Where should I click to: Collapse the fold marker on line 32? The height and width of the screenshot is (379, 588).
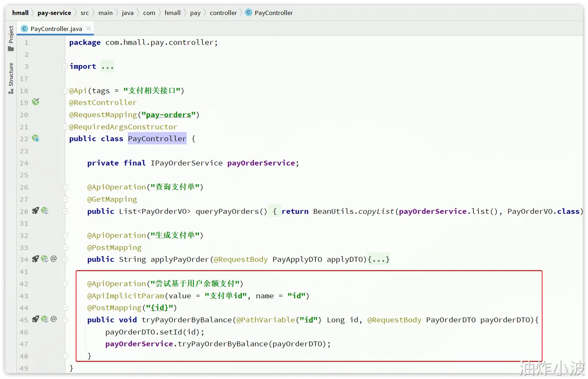coord(65,235)
